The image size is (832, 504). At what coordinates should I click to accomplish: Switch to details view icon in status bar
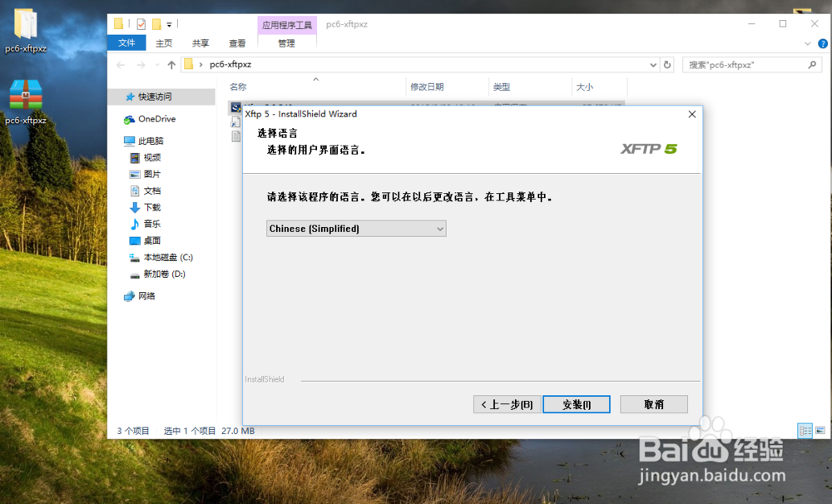805,430
